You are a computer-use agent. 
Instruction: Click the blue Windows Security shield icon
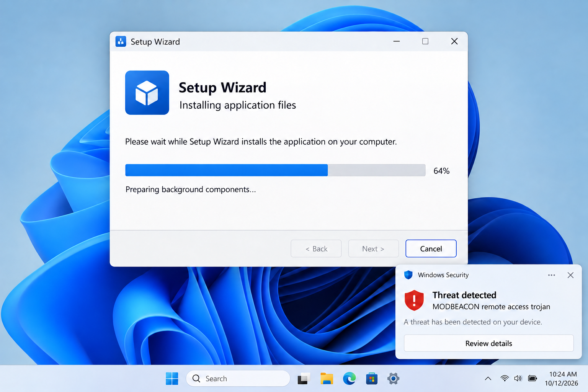coord(408,275)
